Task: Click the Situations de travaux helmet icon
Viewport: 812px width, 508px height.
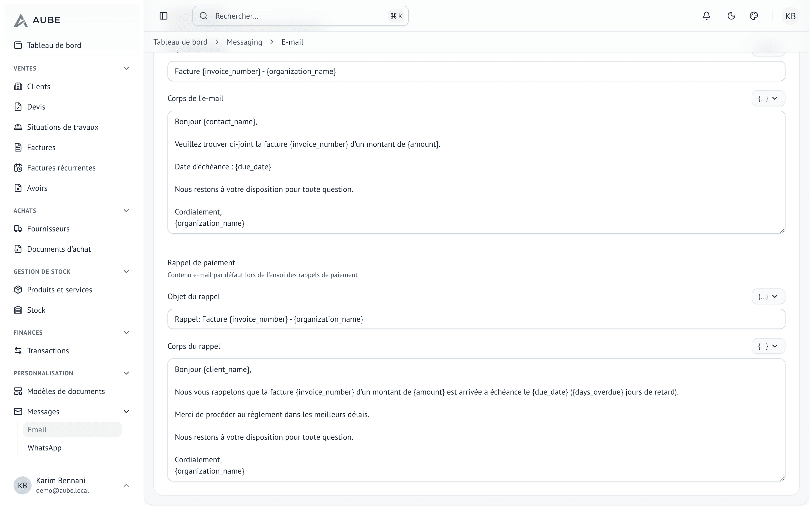Action: pos(18,127)
